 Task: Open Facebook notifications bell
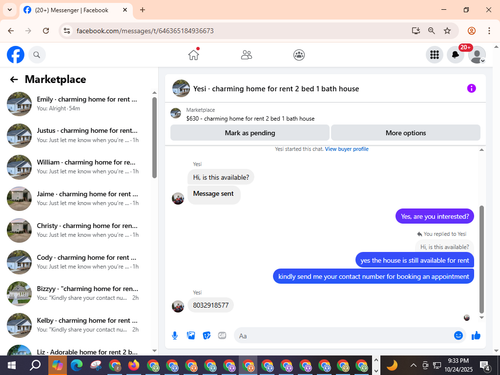[456, 55]
